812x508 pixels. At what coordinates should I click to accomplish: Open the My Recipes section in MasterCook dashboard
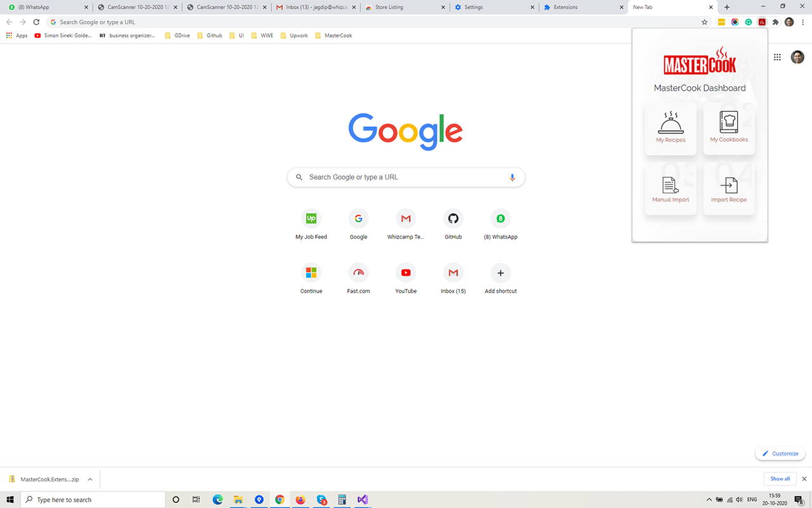pos(671,129)
